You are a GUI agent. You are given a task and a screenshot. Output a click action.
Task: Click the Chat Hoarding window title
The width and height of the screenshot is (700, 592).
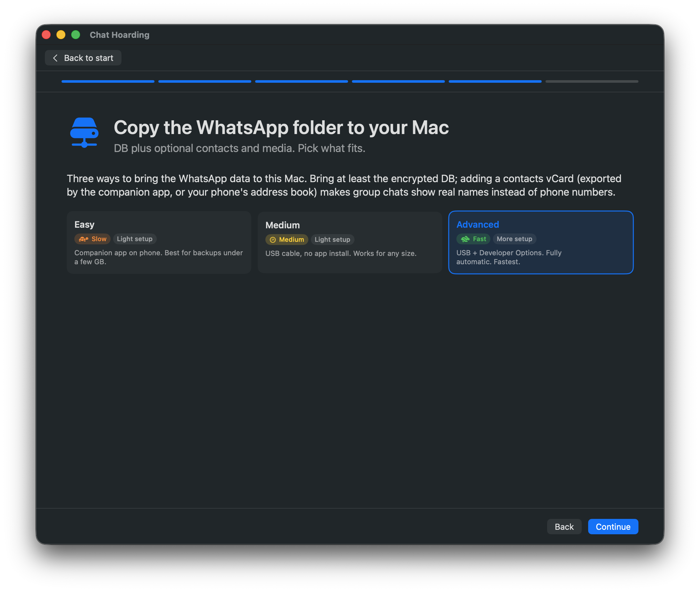(120, 35)
